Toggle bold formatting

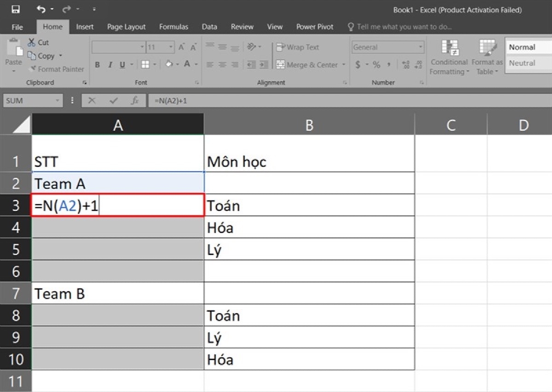[x=97, y=65]
